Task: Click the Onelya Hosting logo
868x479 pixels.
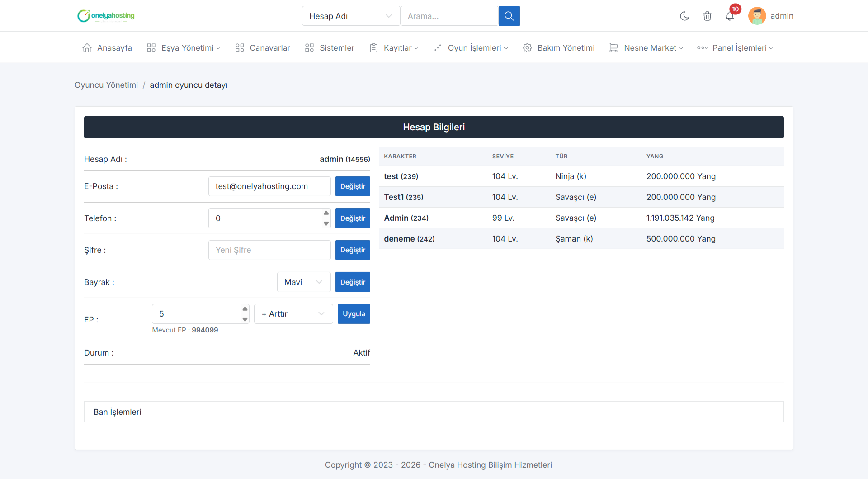Action: tap(106, 16)
